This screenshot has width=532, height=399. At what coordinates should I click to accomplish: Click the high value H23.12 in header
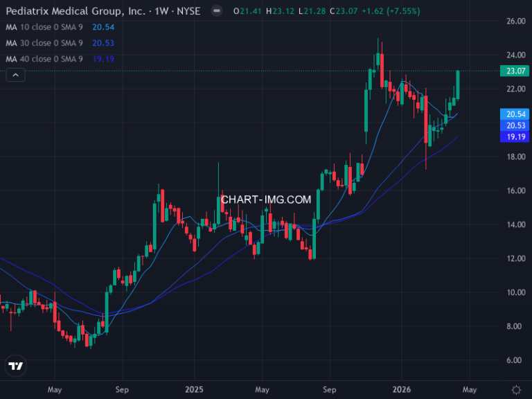[280, 11]
